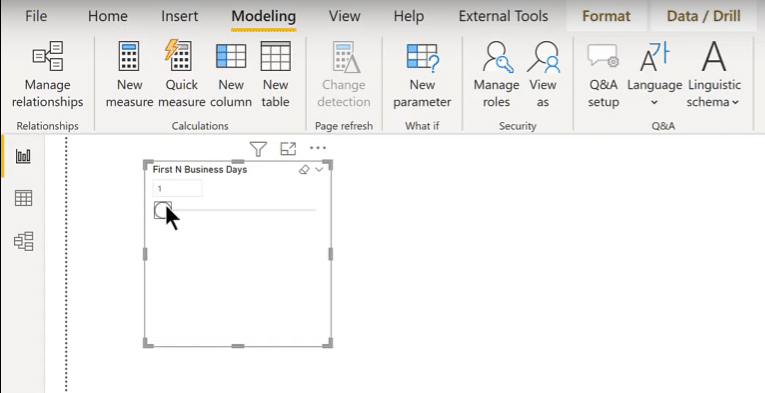Switch to the Home tab
Screen dimensions: 765x393
[x=108, y=16]
